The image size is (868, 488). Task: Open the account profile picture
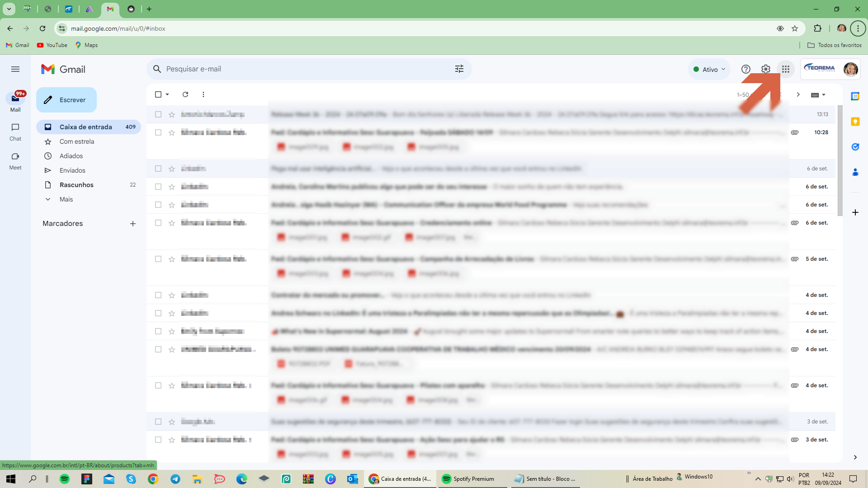850,69
